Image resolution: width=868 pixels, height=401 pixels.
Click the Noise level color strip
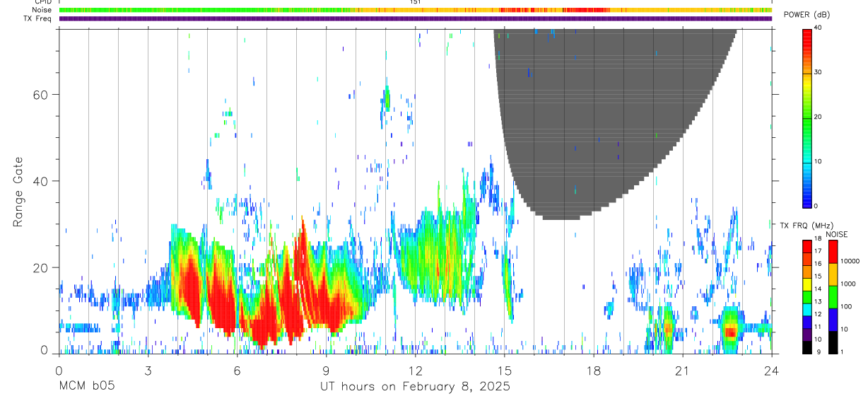tap(416, 10)
